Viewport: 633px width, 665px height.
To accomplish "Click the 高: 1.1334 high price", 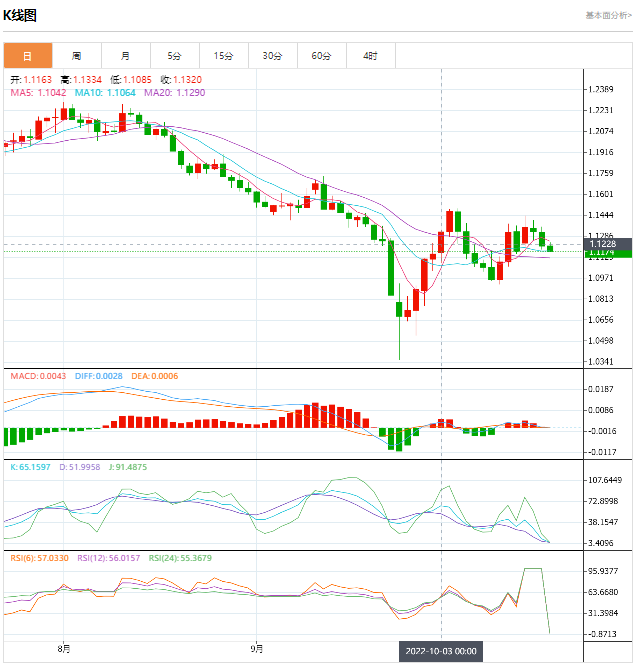I will tap(81, 80).
